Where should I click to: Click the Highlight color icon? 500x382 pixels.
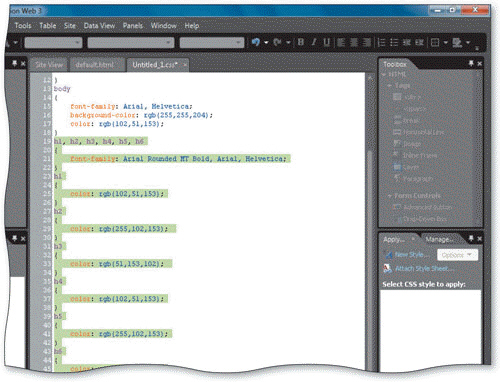457,42
